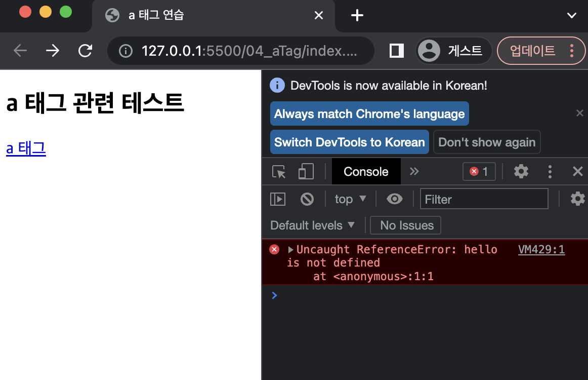Open DevTools customize menu dots

click(550, 172)
